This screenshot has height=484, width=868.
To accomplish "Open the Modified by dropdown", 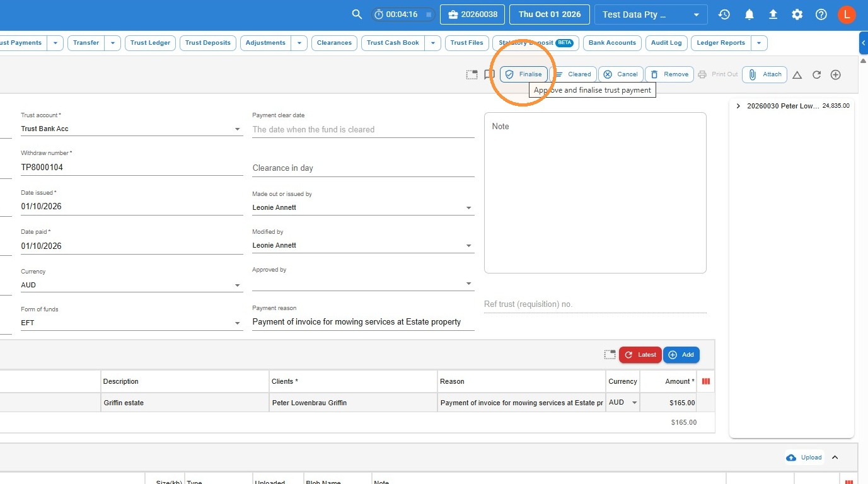I will [x=363, y=245].
